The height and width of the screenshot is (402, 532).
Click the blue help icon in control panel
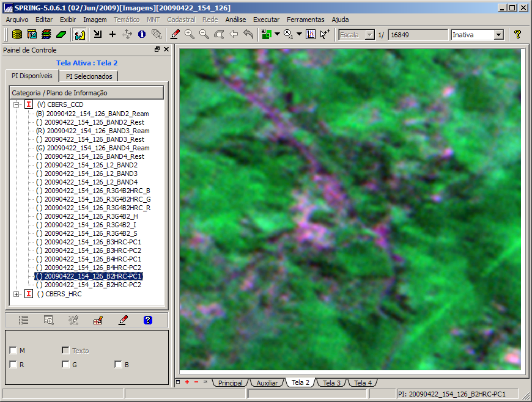click(147, 320)
